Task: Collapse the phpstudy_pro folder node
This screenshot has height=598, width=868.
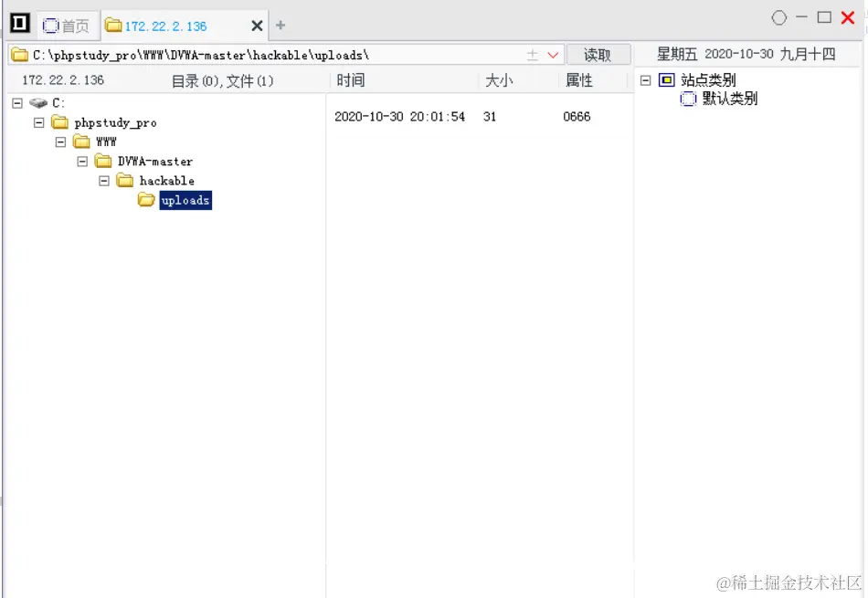Action: pyautogui.click(x=38, y=122)
